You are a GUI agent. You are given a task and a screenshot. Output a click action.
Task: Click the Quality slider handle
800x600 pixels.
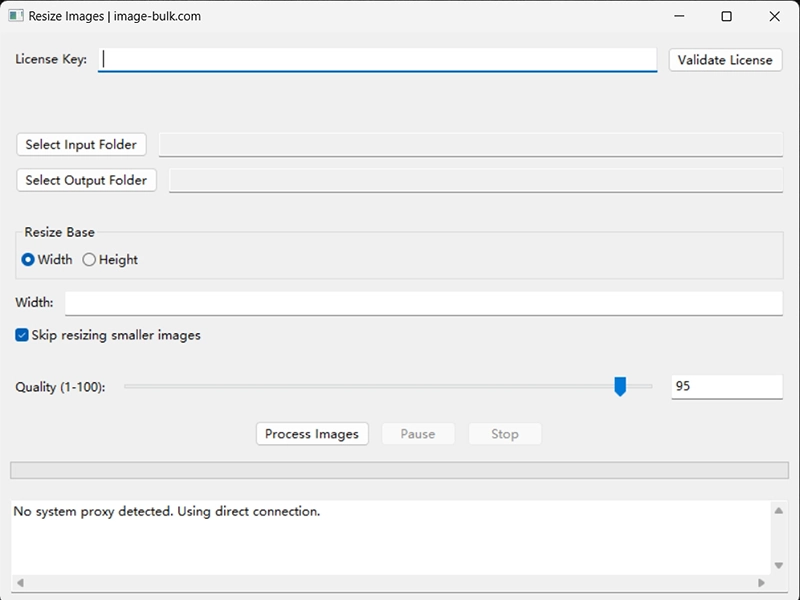click(x=620, y=387)
